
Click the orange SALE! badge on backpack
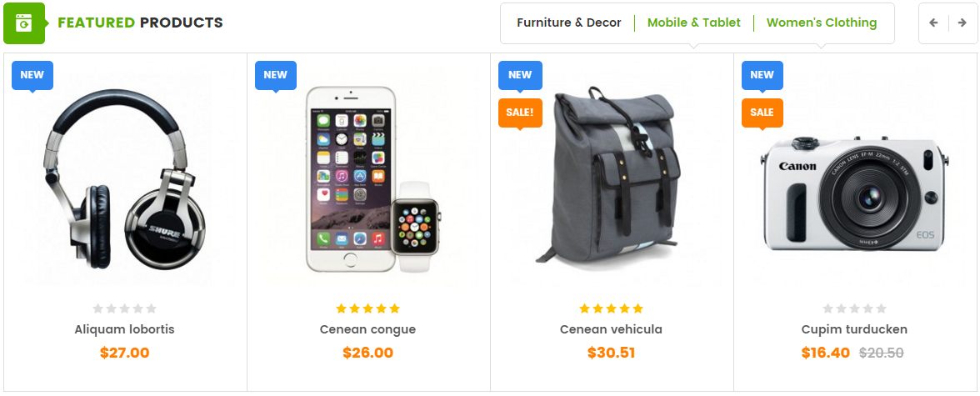coord(520,113)
